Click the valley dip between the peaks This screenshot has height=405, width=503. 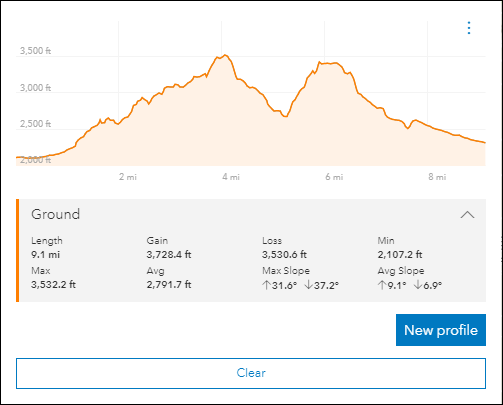285,116
